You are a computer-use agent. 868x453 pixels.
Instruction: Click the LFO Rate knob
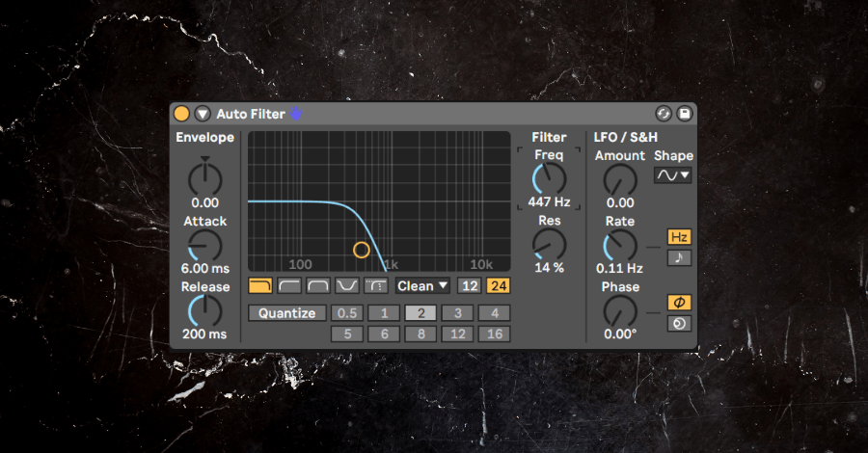[620, 246]
